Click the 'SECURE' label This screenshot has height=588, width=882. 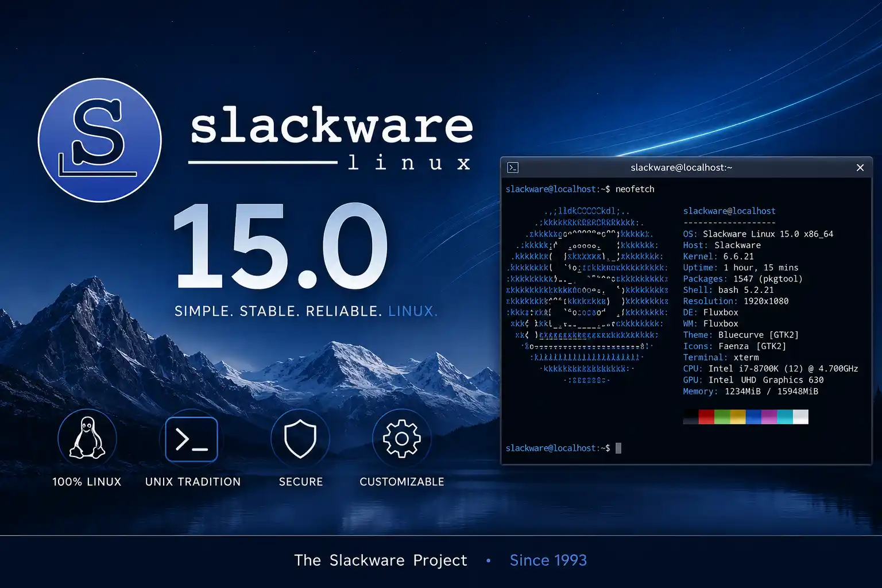(x=301, y=482)
